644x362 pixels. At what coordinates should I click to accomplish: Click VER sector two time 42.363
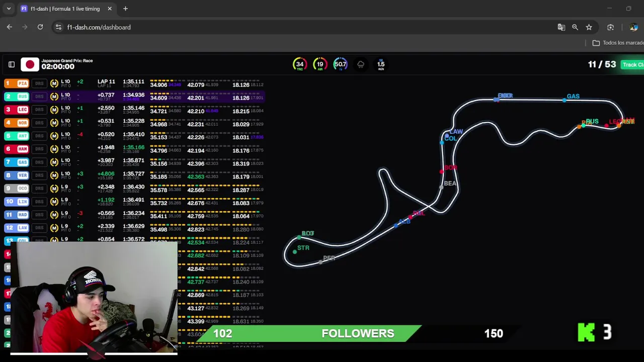coord(195,176)
